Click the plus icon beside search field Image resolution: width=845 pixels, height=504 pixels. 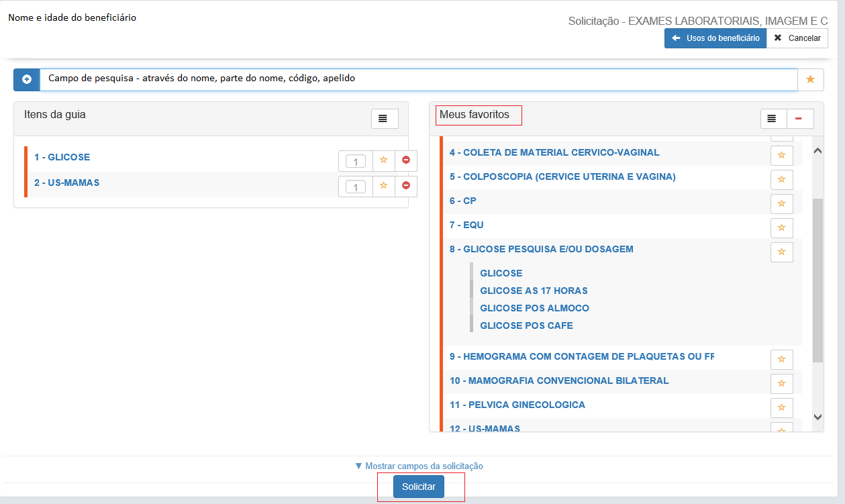(27, 79)
